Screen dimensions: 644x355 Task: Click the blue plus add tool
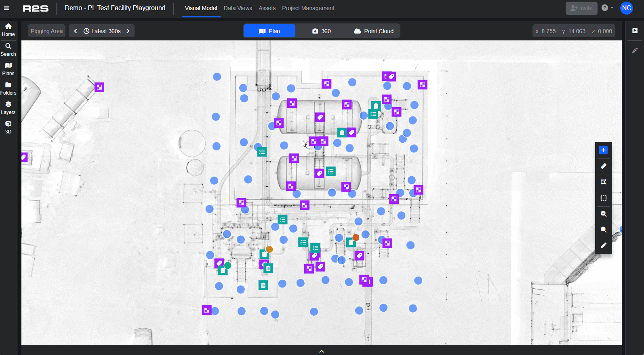tap(603, 150)
